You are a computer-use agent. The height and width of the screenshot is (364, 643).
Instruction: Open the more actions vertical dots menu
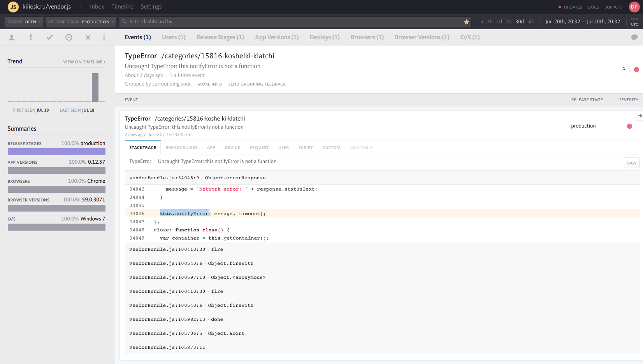104,37
